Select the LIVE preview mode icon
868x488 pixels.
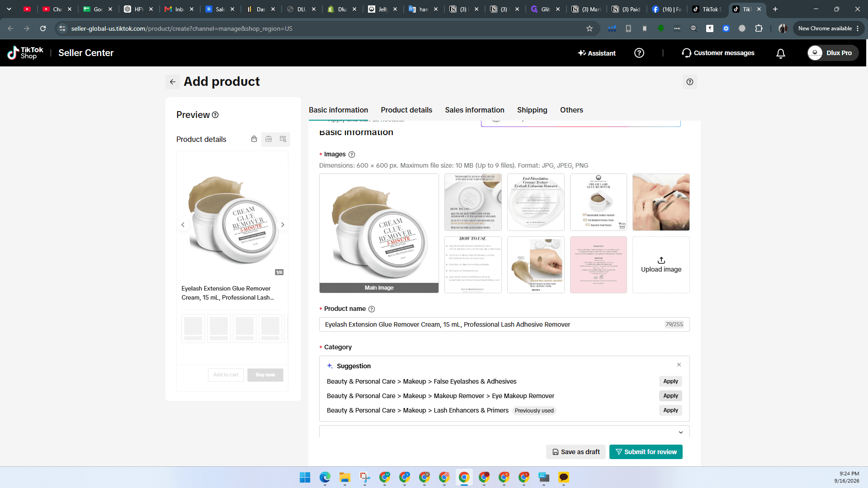pyautogui.click(x=269, y=139)
